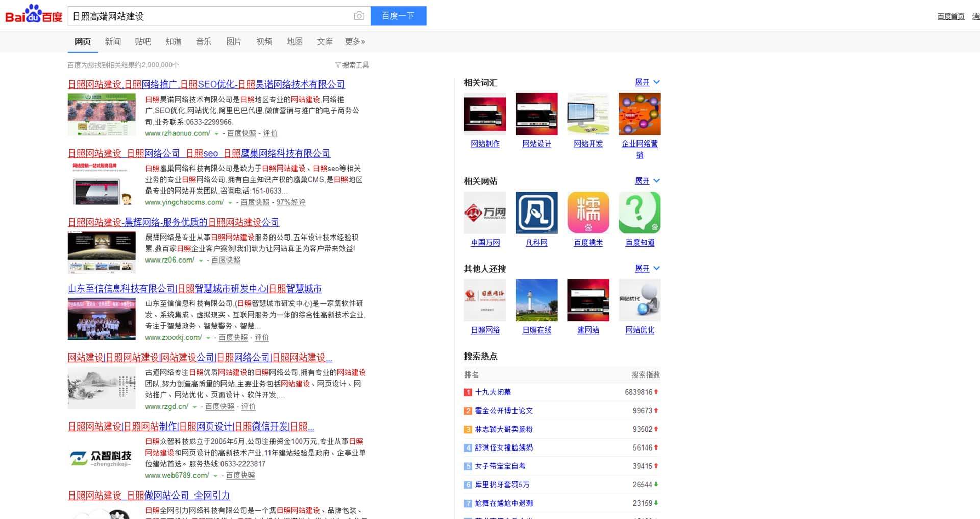Click the rzhaonuo.com result thumbnail
The image size is (980, 519).
102,115
